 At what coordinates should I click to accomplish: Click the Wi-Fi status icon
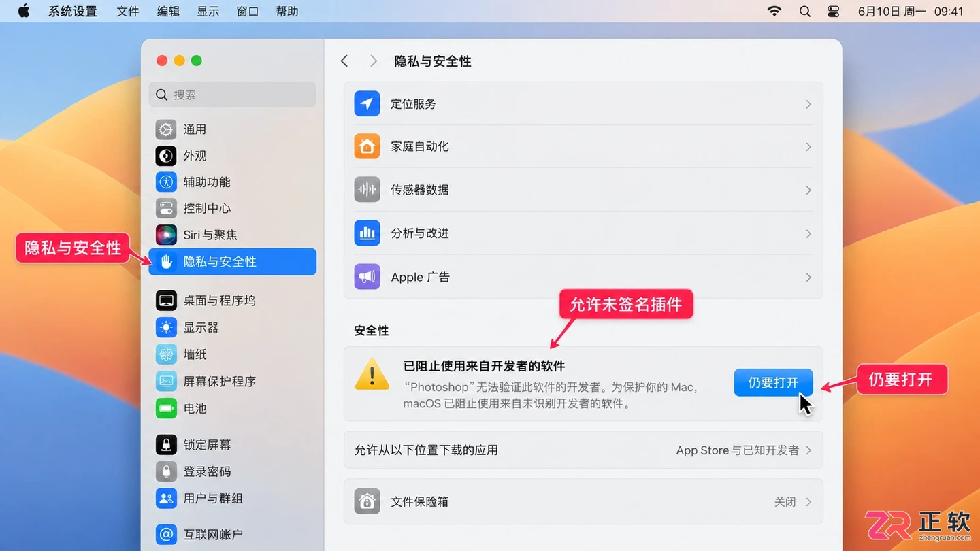(774, 11)
